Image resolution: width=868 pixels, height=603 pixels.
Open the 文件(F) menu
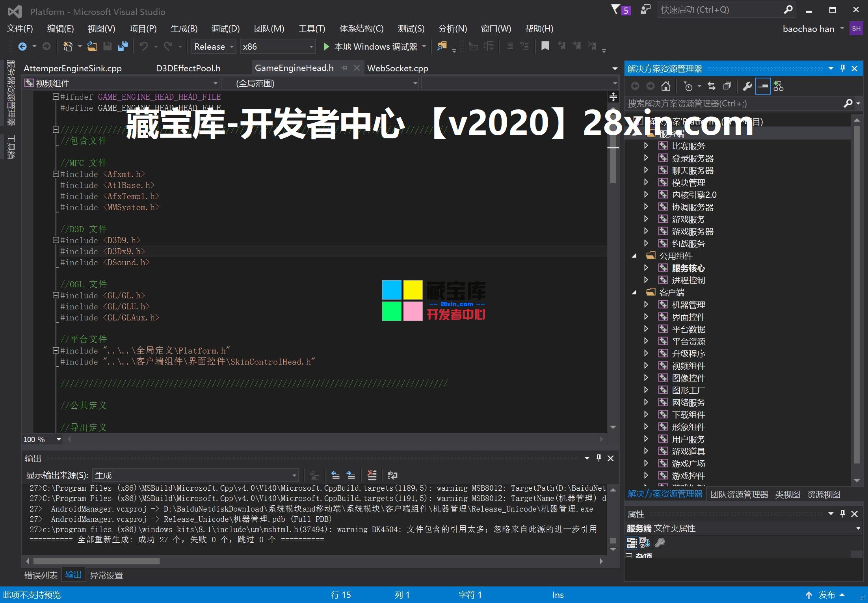(20, 28)
